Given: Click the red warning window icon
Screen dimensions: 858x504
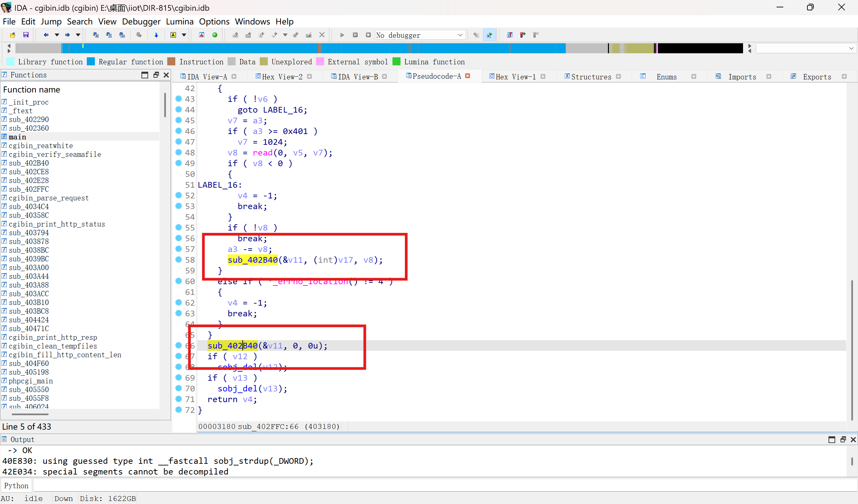Looking at the screenshot, I should coord(201,35).
